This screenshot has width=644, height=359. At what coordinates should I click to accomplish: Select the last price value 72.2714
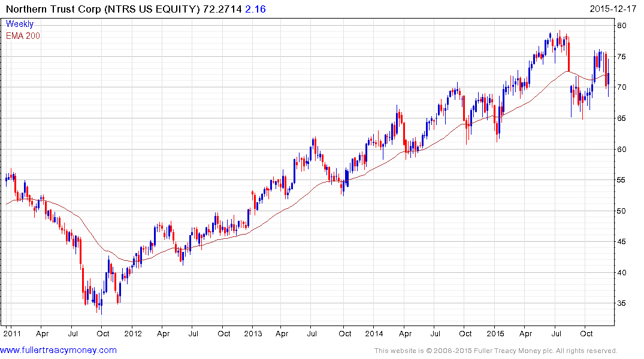point(222,9)
